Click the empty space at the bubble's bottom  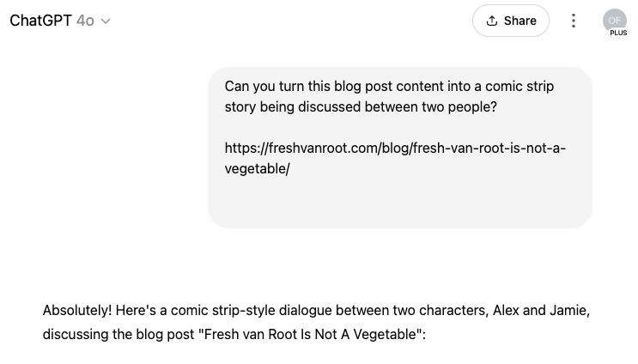(400, 203)
